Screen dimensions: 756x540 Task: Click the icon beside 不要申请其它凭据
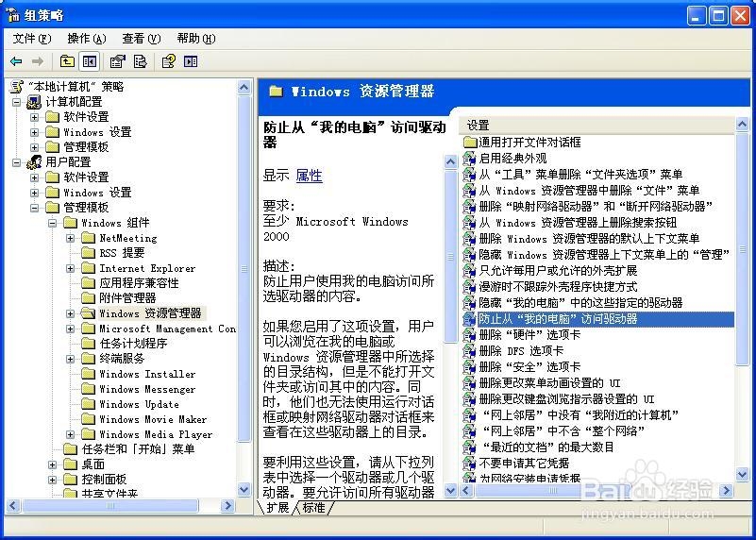pyautogui.click(x=469, y=463)
